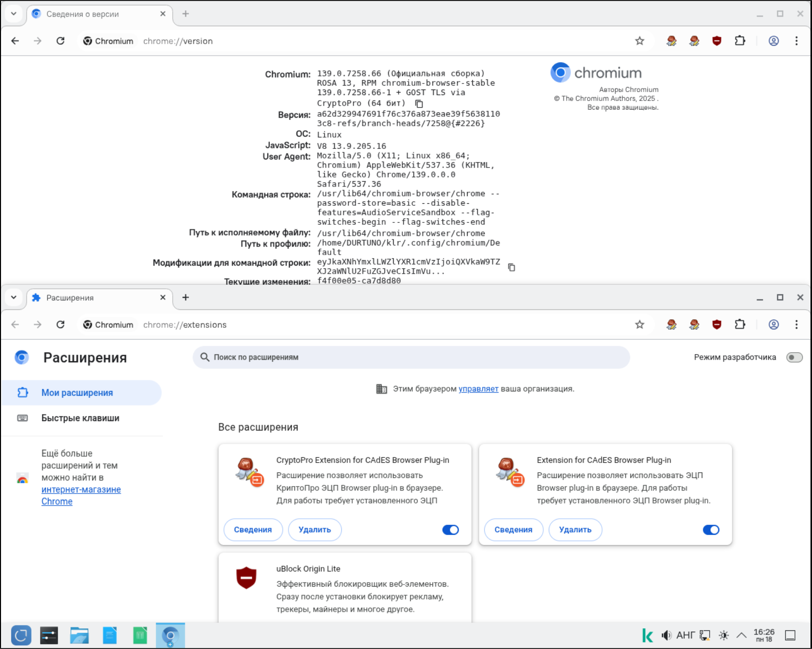This screenshot has width=812, height=649.
Task: Focus the Поиск по расширениям search field
Action: (411, 357)
